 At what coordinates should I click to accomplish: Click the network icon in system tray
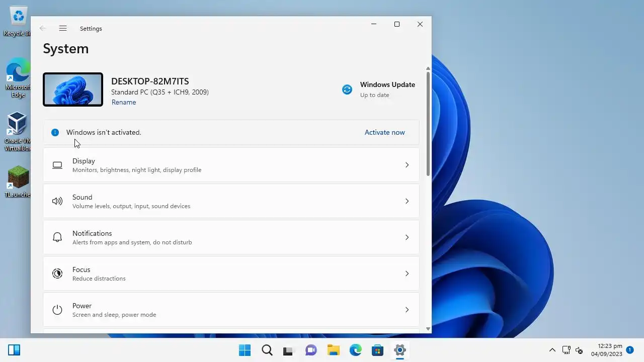[566, 350]
